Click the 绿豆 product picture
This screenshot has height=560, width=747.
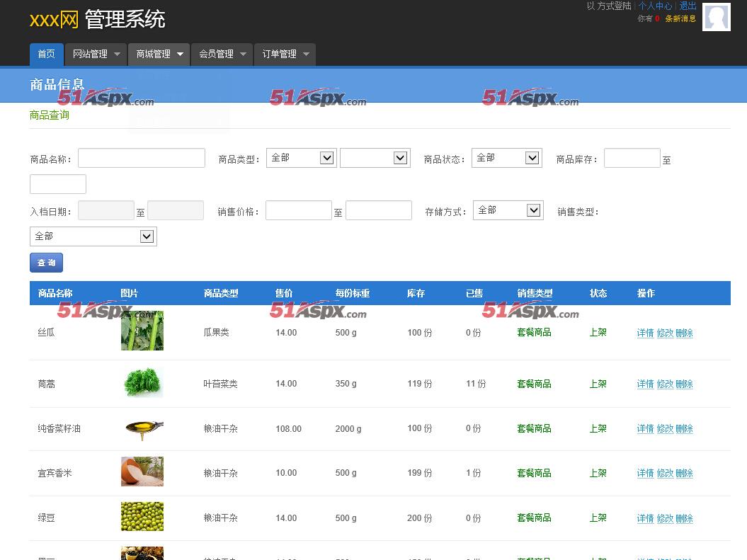coord(142,517)
